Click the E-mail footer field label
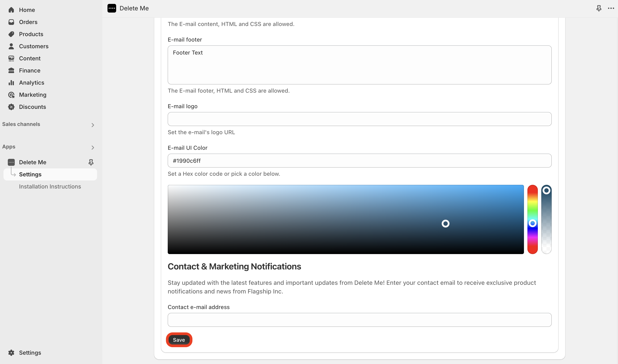Screen dimensions: 618x364 click(185, 40)
